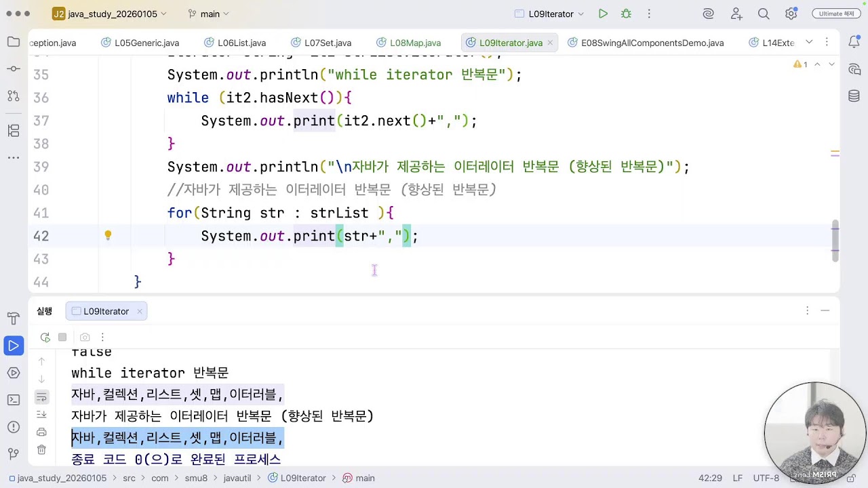Screen dimensions: 868x488
Task: Change LF line separator in status bar
Action: 738,478
